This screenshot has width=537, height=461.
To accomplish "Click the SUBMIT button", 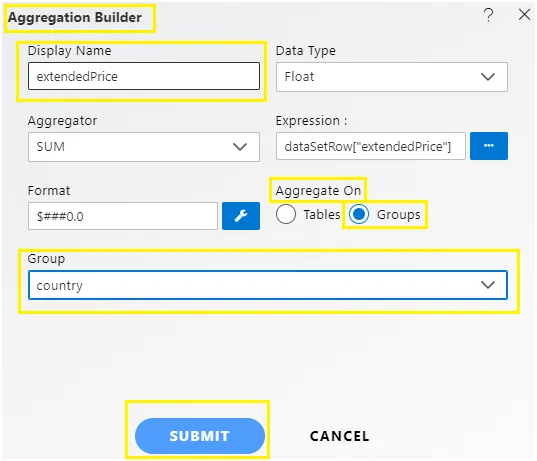I will click(200, 436).
